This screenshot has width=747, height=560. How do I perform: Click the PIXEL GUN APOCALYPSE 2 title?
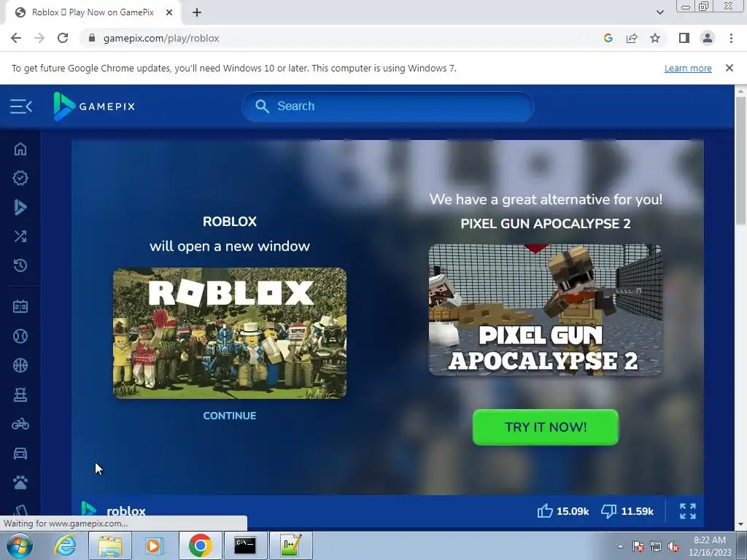click(x=546, y=224)
